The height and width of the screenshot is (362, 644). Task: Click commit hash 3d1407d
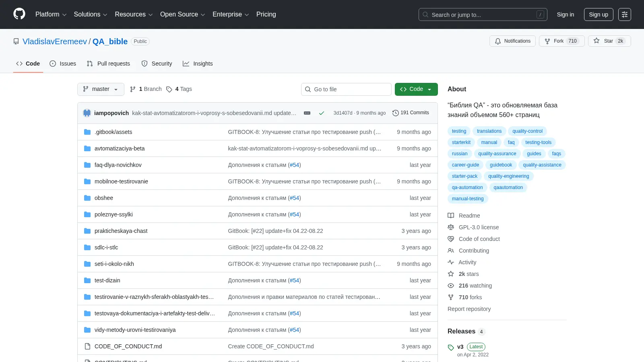click(343, 113)
